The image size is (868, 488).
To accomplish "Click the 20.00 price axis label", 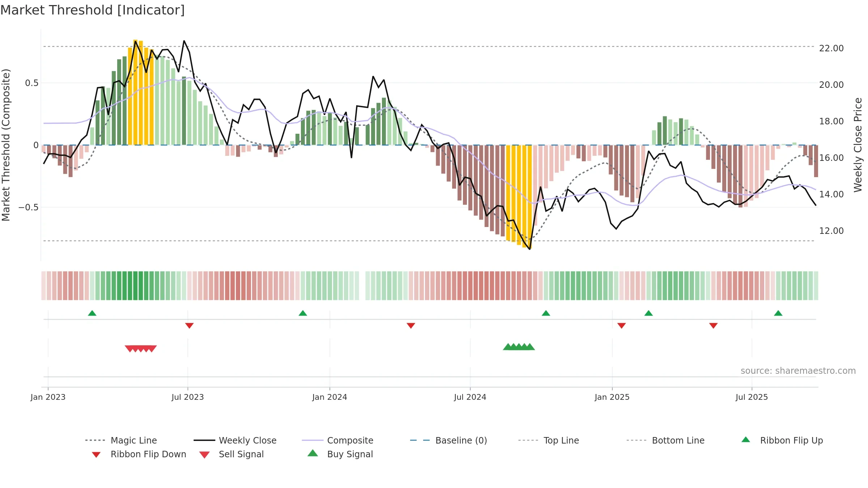I will pos(831,85).
